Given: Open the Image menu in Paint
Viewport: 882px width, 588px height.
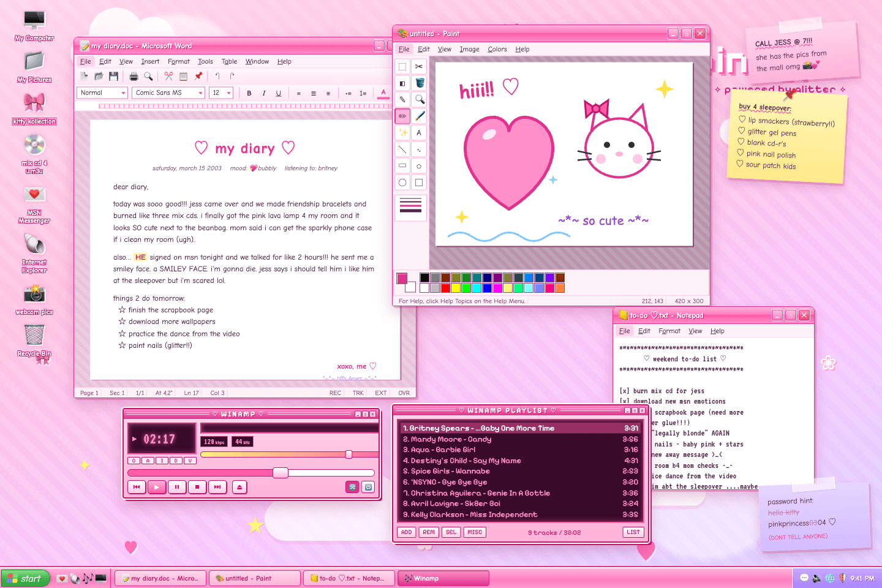Looking at the screenshot, I should coord(470,49).
